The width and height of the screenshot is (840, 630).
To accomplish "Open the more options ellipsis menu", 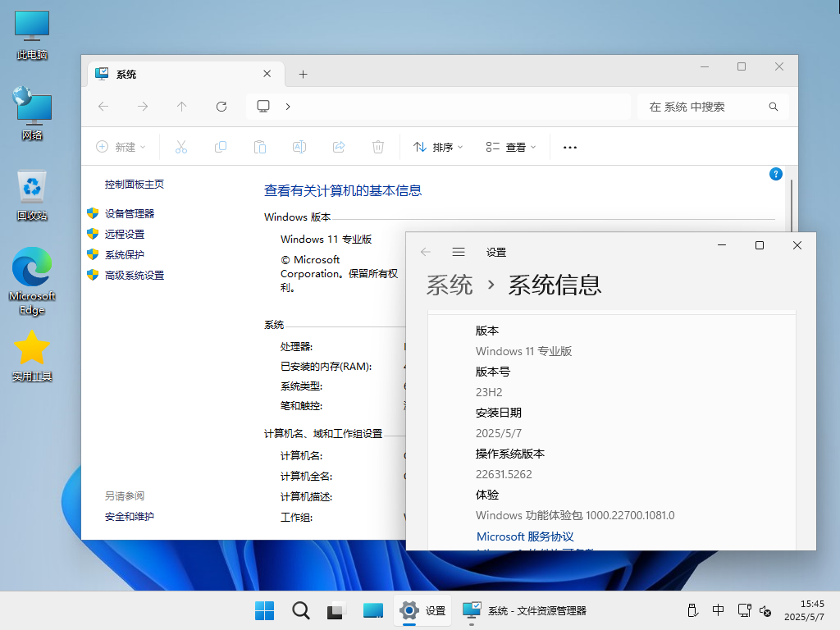I will coord(570,148).
